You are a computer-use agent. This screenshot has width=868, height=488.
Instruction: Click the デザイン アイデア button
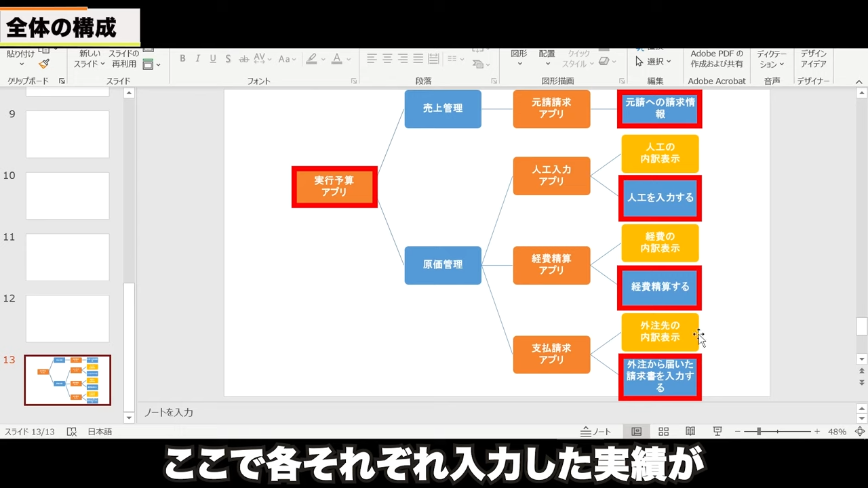point(813,59)
